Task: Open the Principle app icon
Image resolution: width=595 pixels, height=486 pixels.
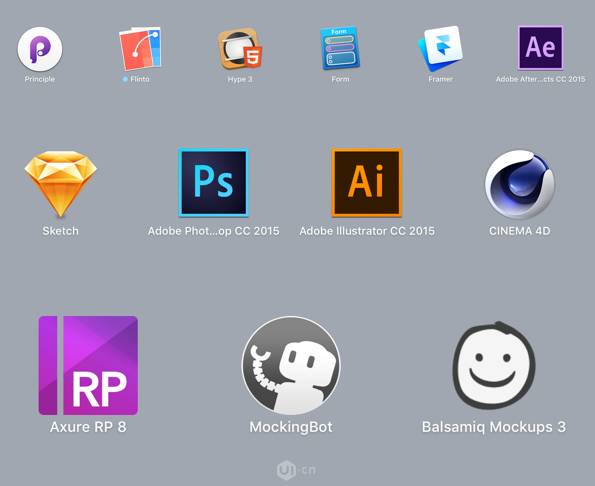Action: 40,49
